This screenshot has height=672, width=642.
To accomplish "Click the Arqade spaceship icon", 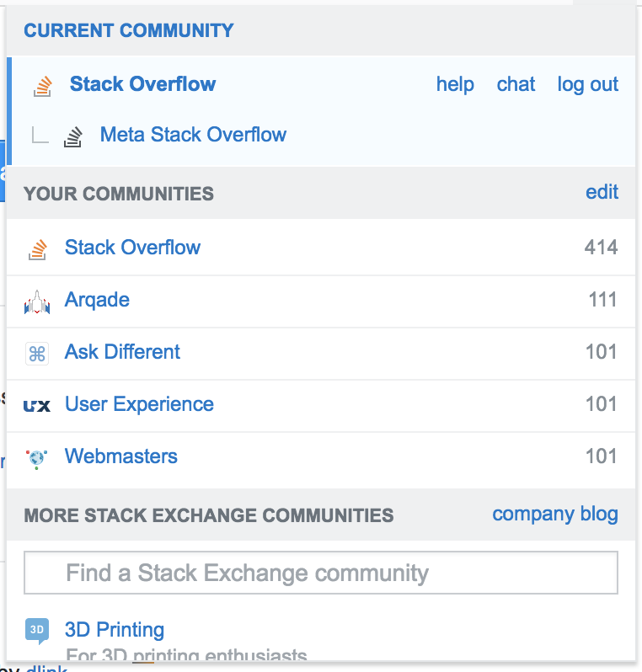I will point(37,301).
